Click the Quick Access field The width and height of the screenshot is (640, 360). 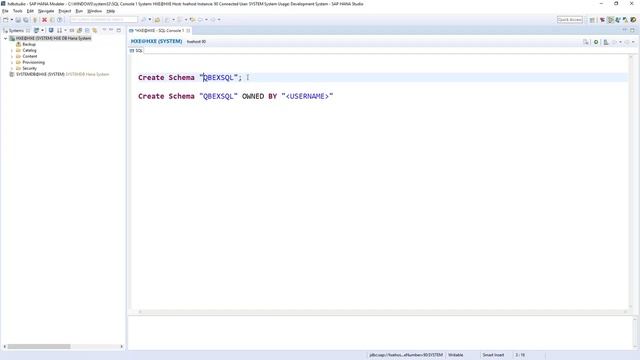[x=570, y=20]
